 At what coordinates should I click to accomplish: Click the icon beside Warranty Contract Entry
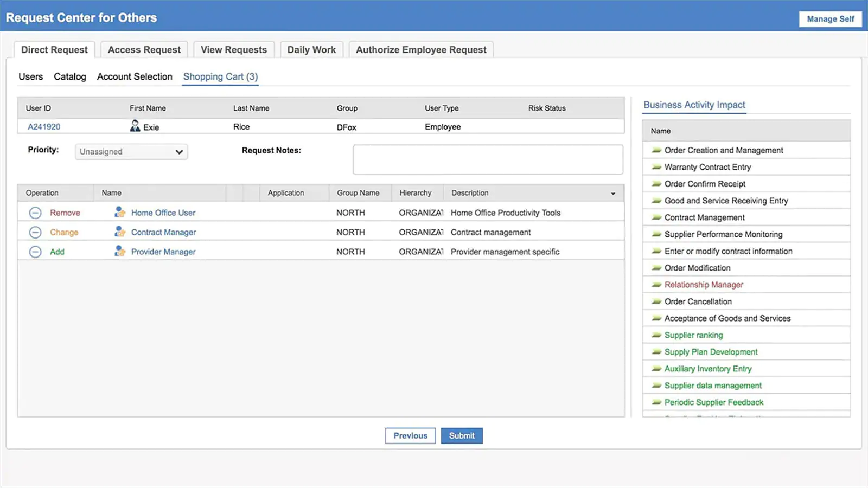coord(656,167)
